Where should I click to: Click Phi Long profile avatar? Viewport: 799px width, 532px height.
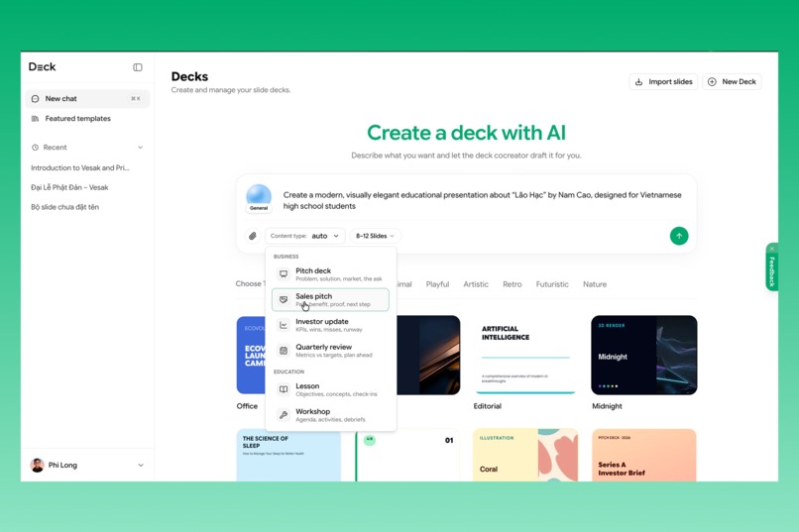(x=38, y=466)
